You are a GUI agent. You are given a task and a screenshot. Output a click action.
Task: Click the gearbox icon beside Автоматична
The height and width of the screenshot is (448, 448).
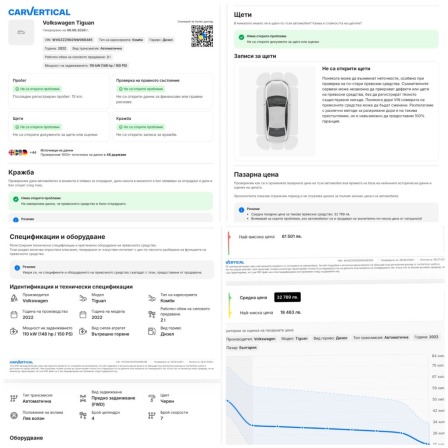click(x=14, y=398)
